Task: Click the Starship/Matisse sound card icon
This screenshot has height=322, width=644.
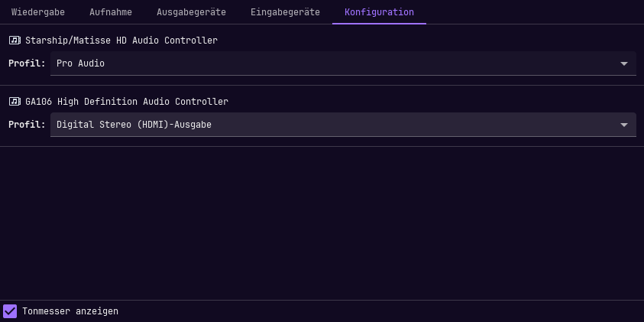Action: pos(15,41)
